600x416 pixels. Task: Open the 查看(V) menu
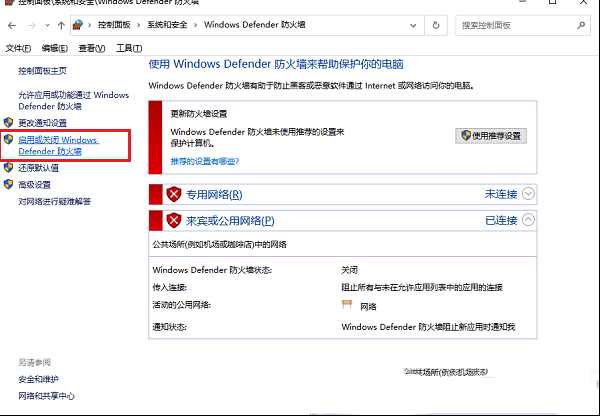(92, 48)
